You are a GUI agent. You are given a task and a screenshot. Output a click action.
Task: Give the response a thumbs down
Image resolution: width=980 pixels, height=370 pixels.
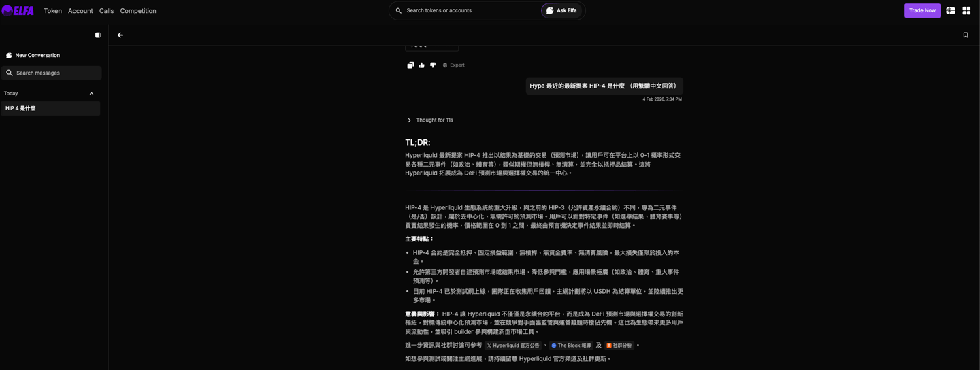click(433, 65)
